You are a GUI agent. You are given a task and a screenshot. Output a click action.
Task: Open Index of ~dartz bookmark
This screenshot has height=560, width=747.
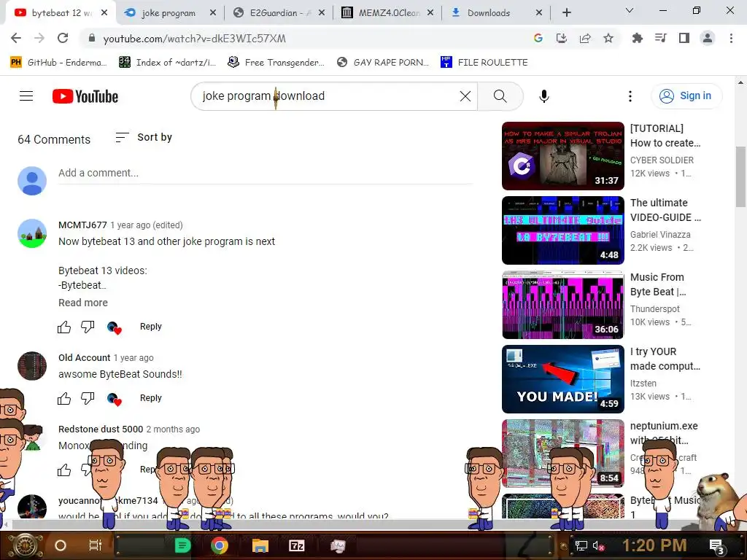tap(167, 63)
